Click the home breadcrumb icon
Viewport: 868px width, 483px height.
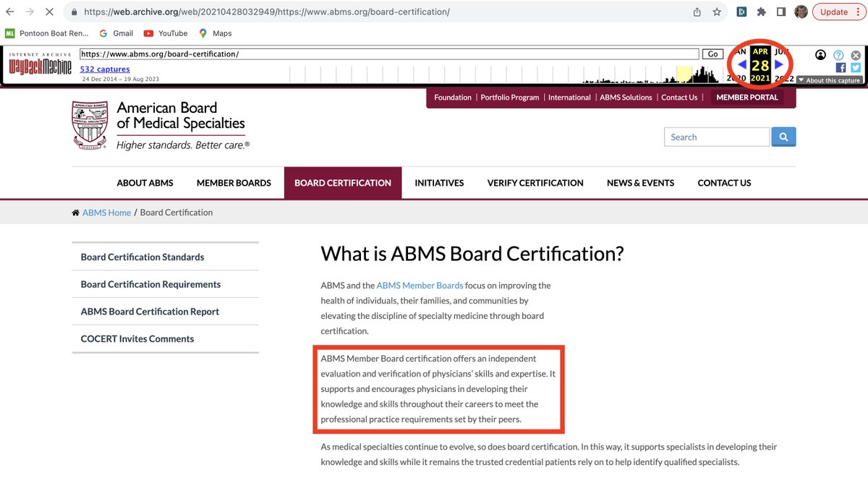[x=76, y=213]
